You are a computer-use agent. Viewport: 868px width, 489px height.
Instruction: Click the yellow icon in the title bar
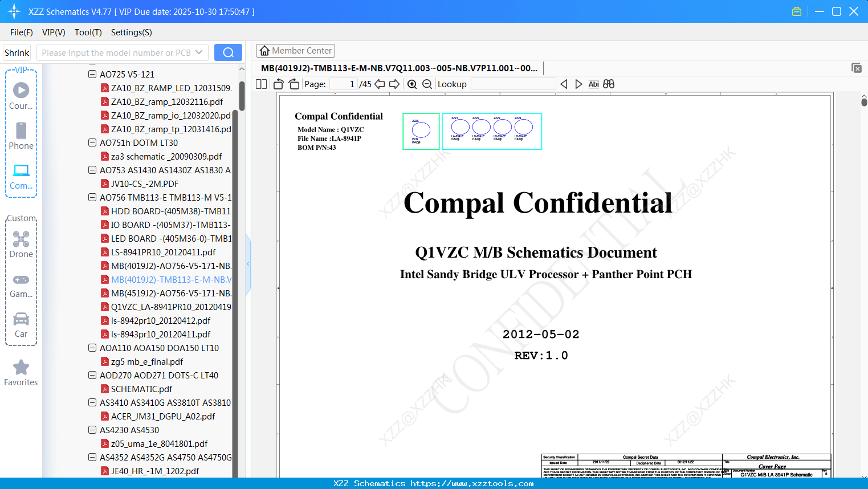[797, 11]
